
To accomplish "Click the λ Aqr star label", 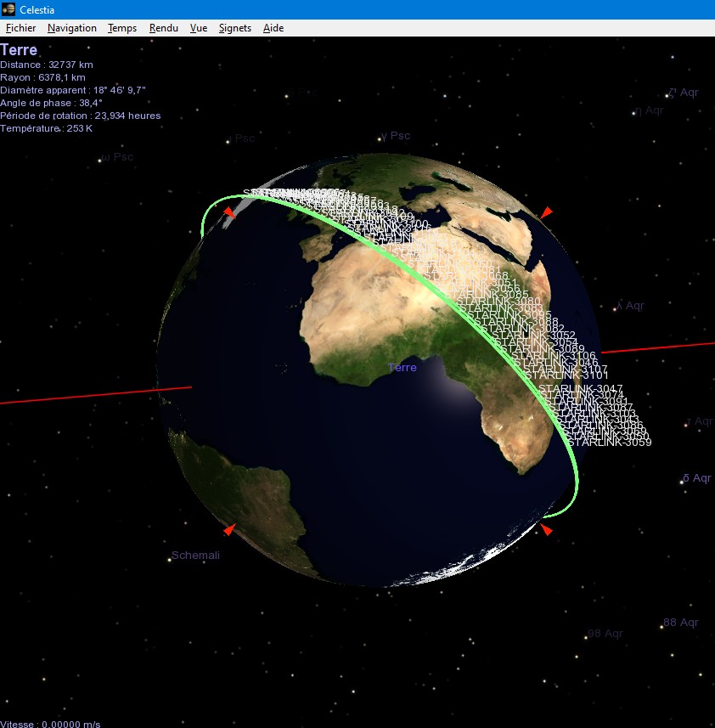I will [x=630, y=306].
